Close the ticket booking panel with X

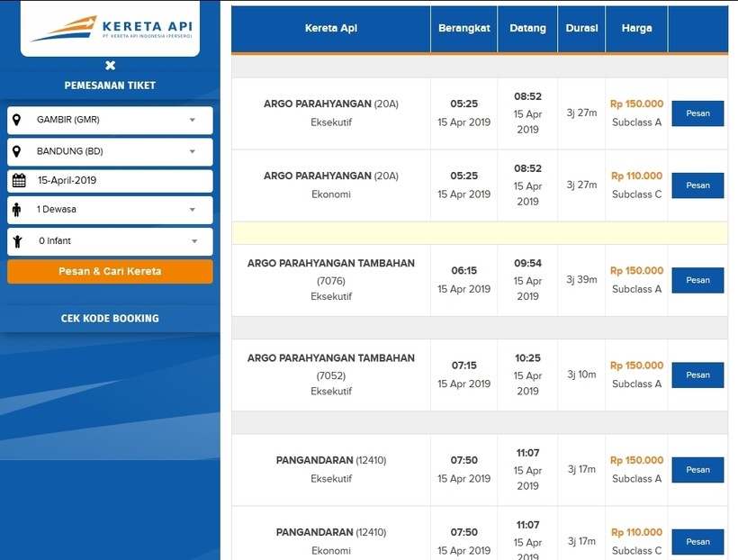pos(110,65)
